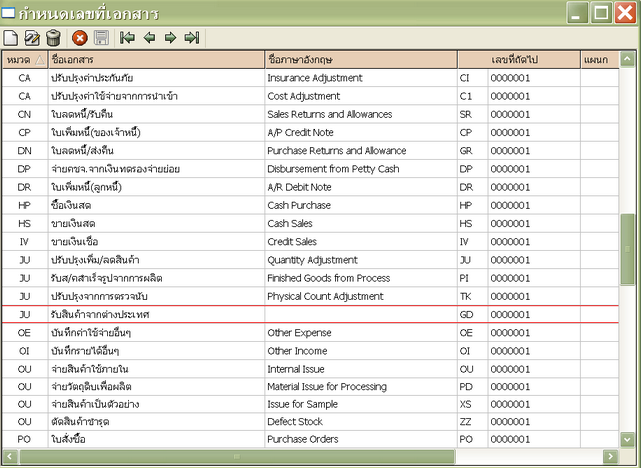
Task: Jump to last record arrow
Action: click(192, 38)
